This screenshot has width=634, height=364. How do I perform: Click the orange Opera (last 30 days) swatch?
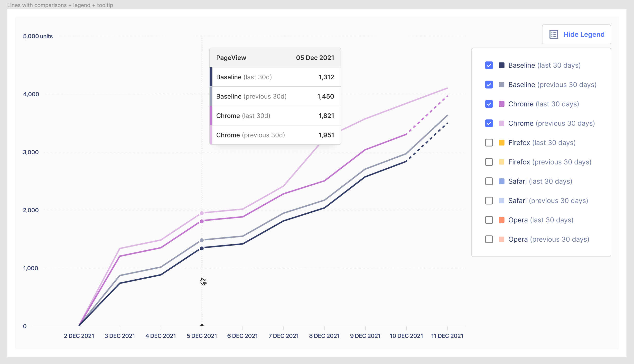pos(501,220)
